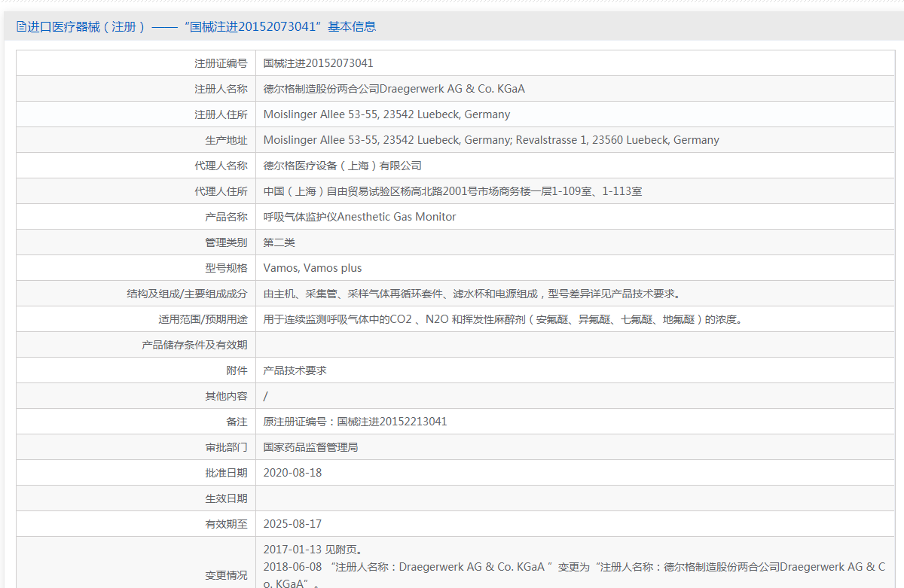Select the 第二类 management category value
Image resolution: width=904 pixels, height=588 pixels.
279,242
